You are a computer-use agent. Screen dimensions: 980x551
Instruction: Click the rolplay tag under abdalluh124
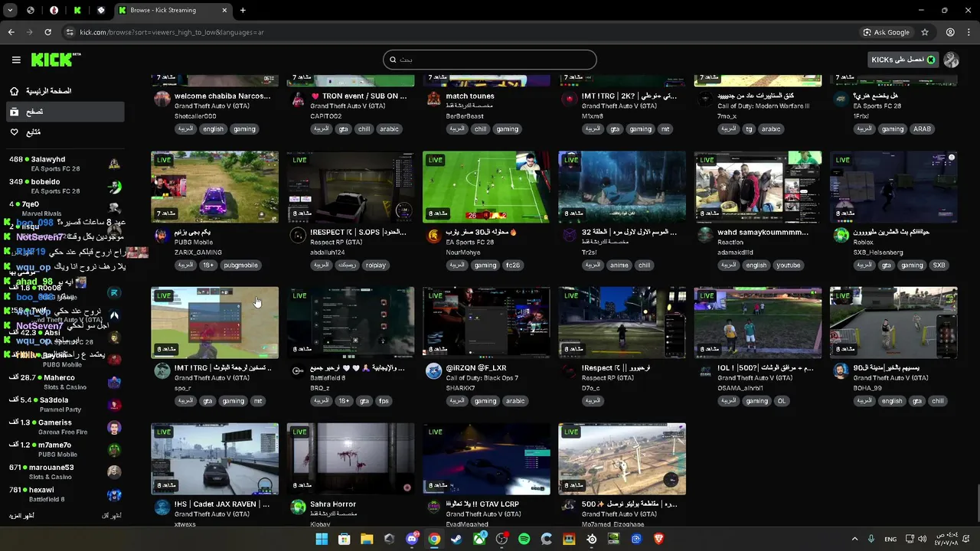pos(376,265)
